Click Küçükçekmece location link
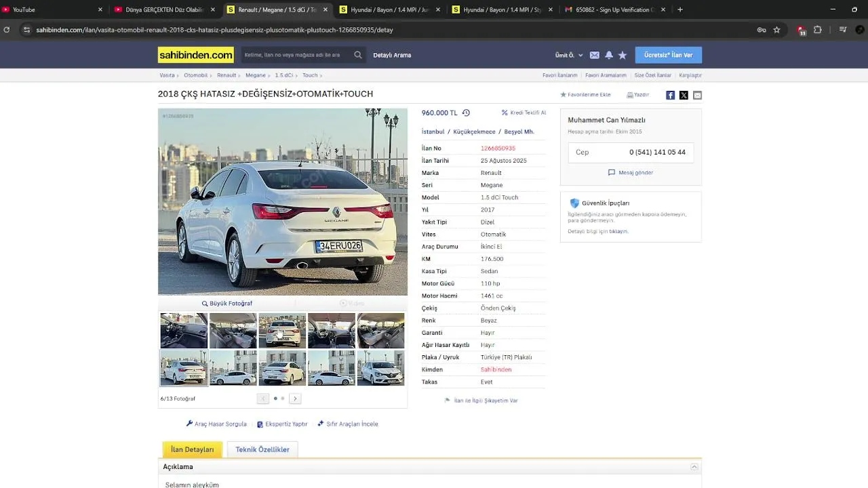The image size is (868, 488). [x=474, y=131]
